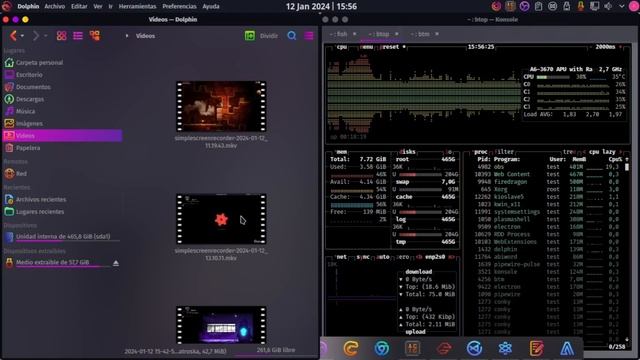Expand breadcrumb arrow before Videos
640x360 pixels.
(127, 36)
